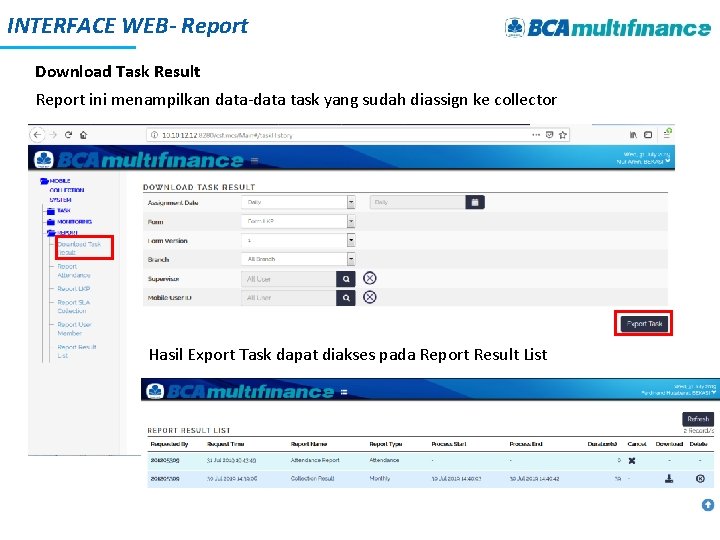Click the Supervisor All User field
Image resolution: width=720 pixels, height=540 pixels.
click(x=288, y=279)
